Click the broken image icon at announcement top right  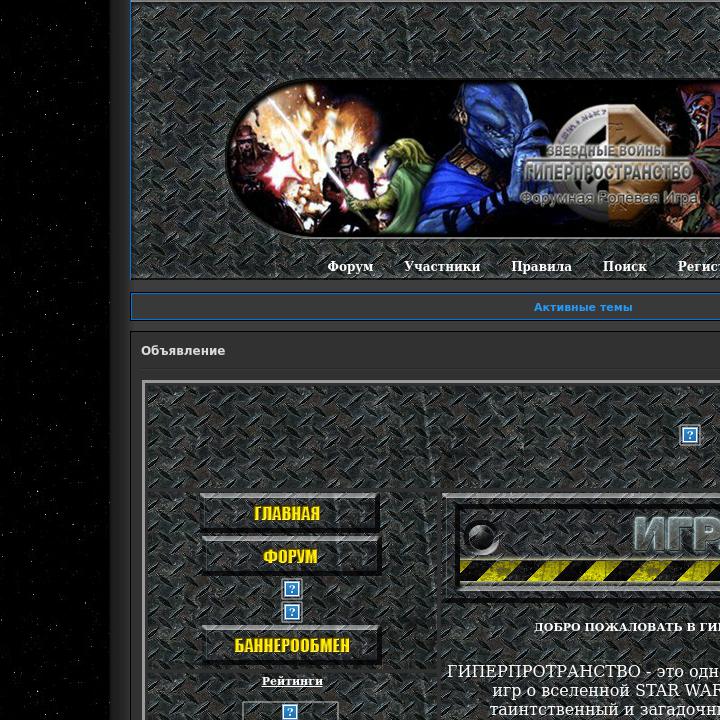click(x=690, y=435)
